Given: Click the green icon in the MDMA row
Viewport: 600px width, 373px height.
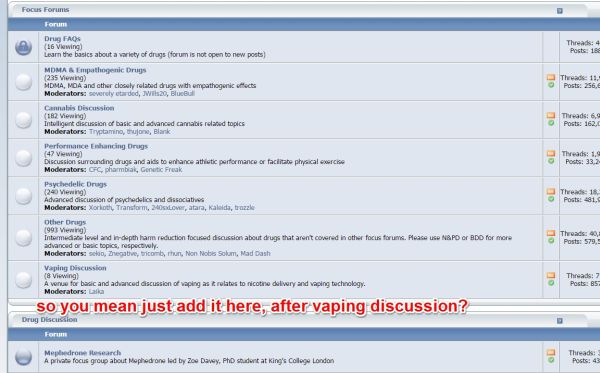Looking at the screenshot, I should (x=551, y=85).
